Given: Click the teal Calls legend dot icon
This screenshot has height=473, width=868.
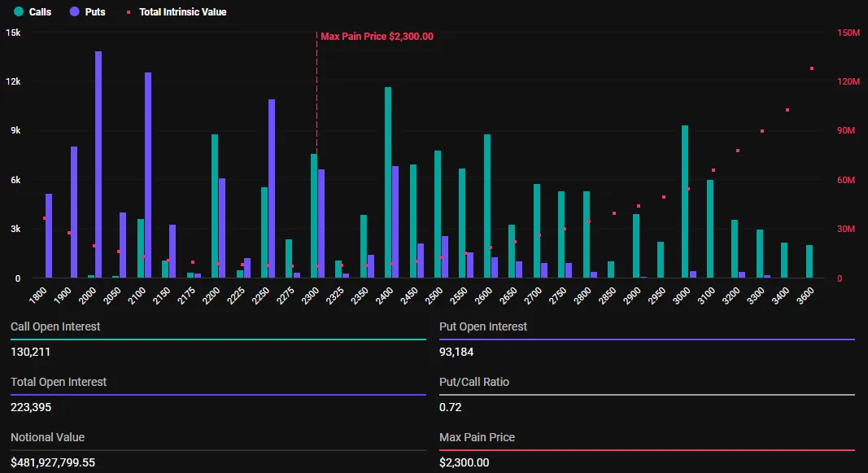Looking at the screenshot, I should point(18,11).
